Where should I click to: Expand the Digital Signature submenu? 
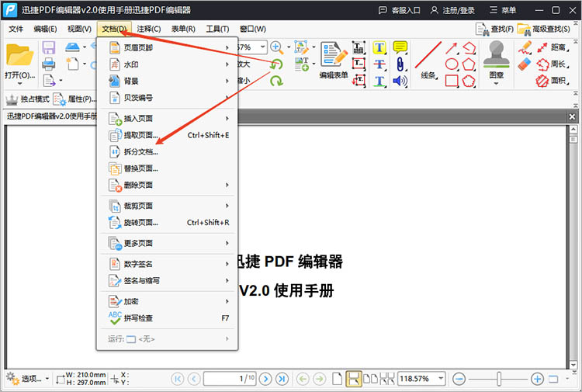[168, 264]
